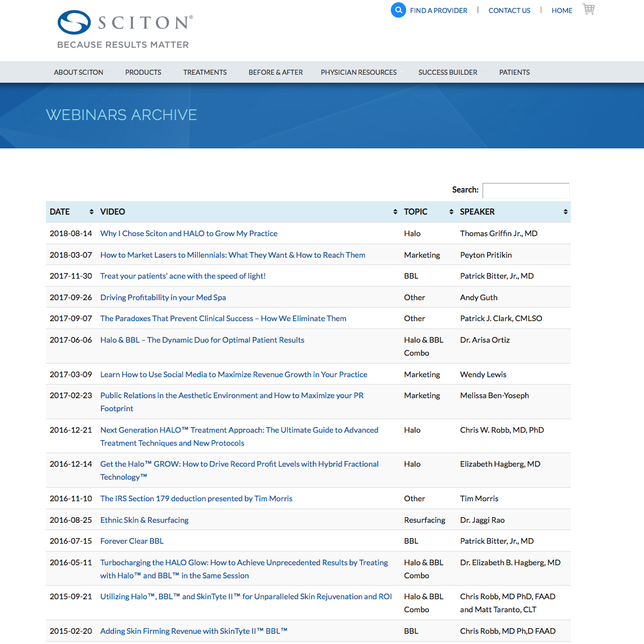Click the webinar Search input field
Image resolution: width=644 pixels, height=644 pixels.
(526, 190)
